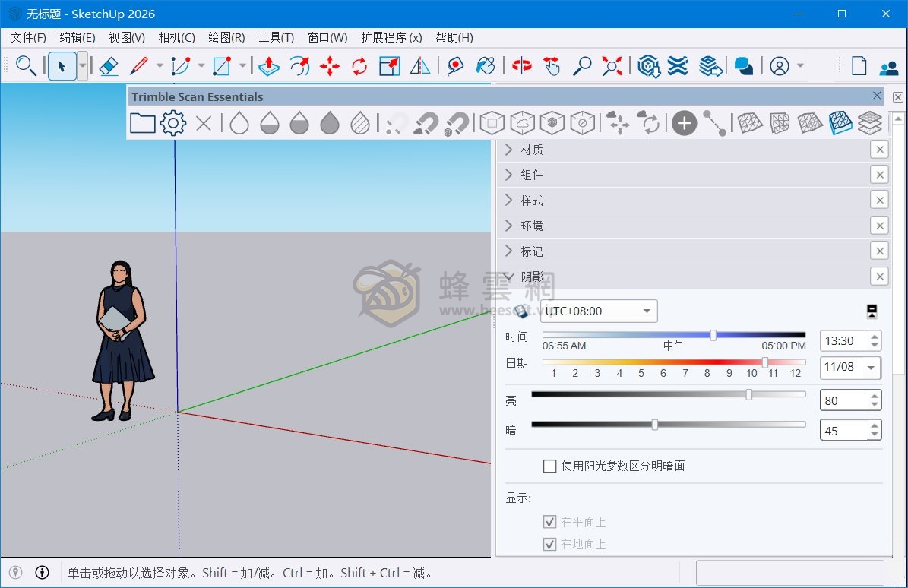Select the Eraser tool
Image resolution: width=908 pixels, height=588 pixels.
(109, 66)
